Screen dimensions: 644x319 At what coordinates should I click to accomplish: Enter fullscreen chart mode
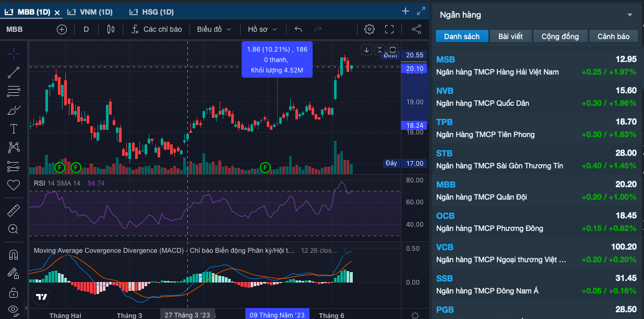[x=389, y=29]
